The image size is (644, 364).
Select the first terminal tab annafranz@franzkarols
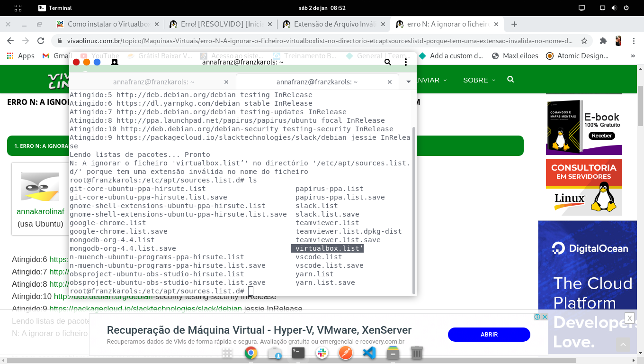(x=153, y=82)
